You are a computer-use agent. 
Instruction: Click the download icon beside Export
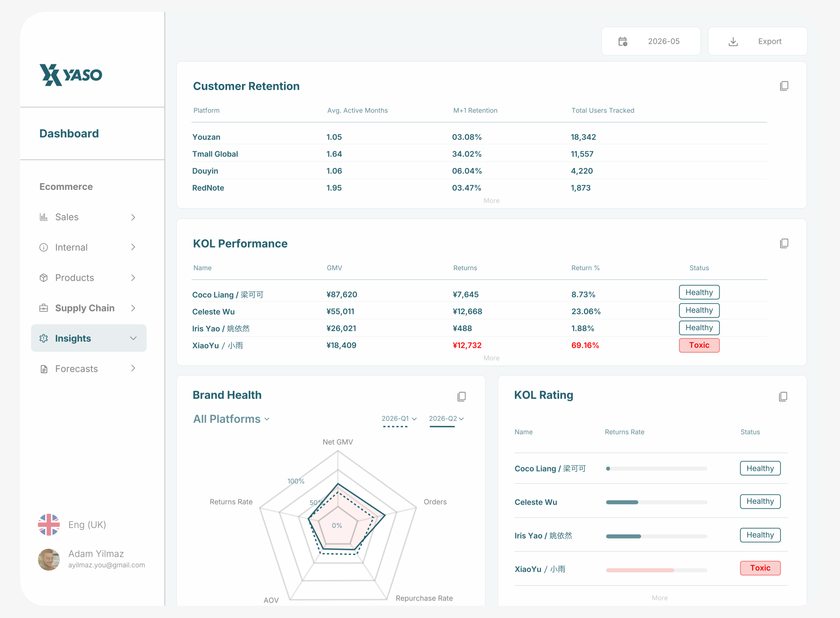click(733, 42)
